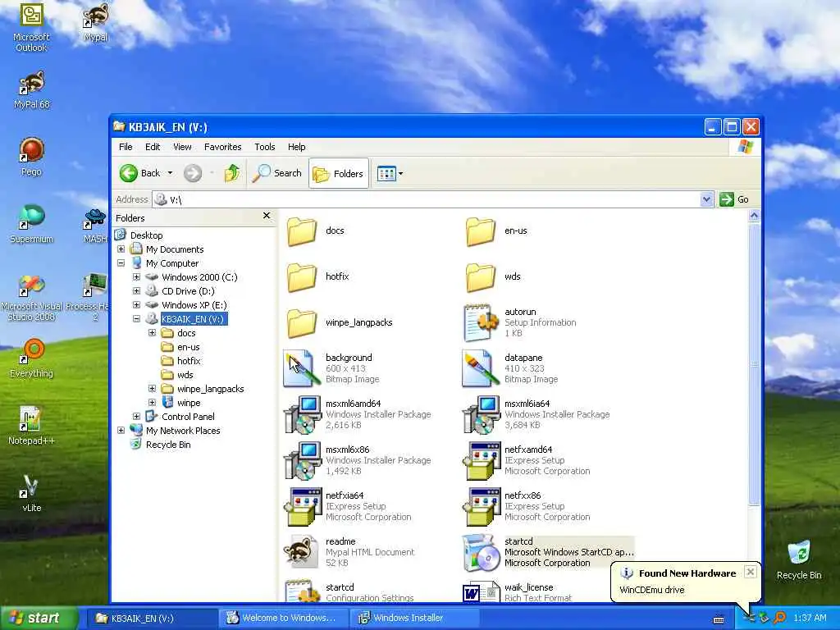Screen dimensions: 840x630
Task: Select winpe_langpacks folder in file list
Action: coord(302,323)
